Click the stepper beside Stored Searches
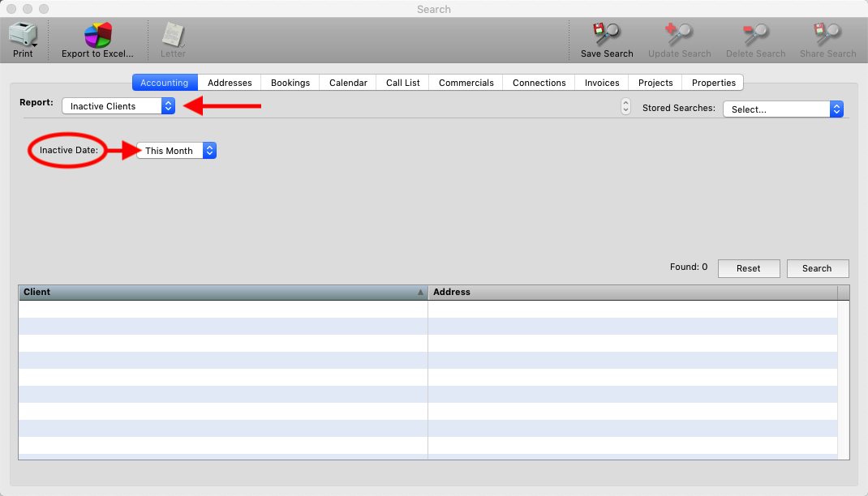The height and width of the screenshot is (496, 868). tap(625, 107)
